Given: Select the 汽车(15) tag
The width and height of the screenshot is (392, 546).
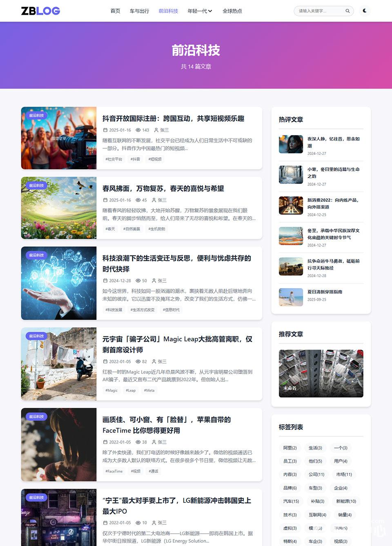Looking at the screenshot, I should (x=290, y=501).
